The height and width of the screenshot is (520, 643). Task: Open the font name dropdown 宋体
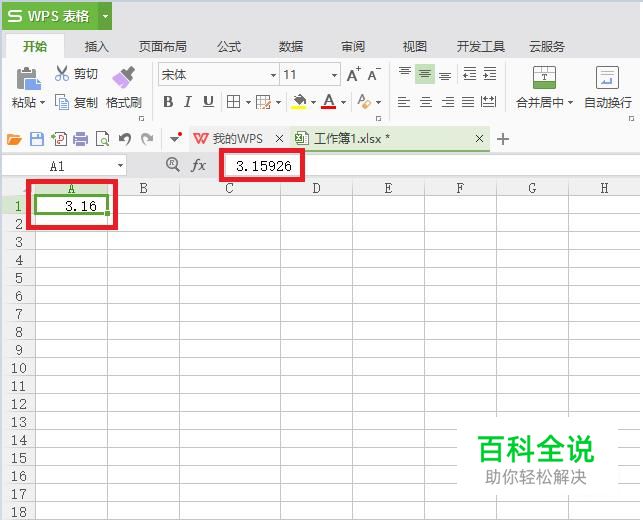tap(274, 75)
